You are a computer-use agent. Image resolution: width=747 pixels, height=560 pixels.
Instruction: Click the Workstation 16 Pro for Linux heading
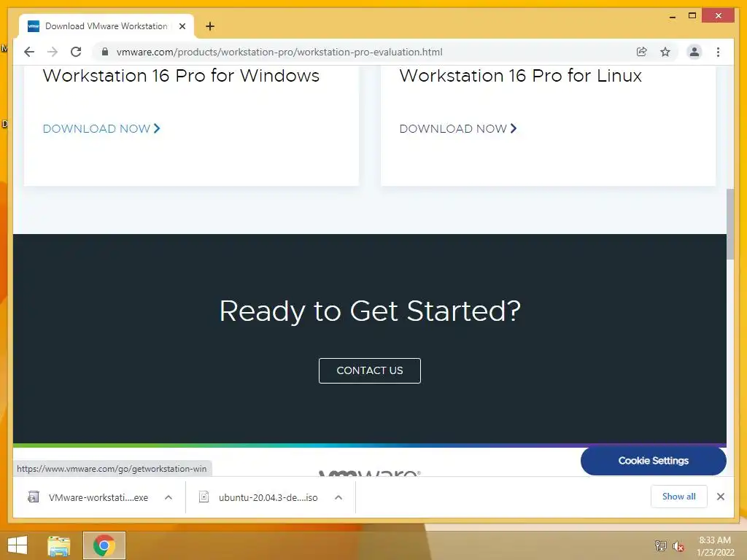pyautogui.click(x=521, y=76)
